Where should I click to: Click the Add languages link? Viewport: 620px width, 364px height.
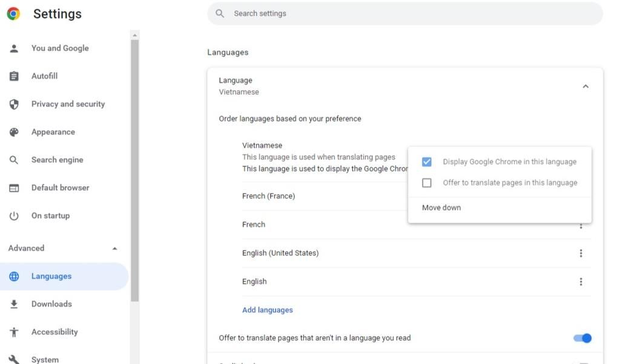(268, 310)
